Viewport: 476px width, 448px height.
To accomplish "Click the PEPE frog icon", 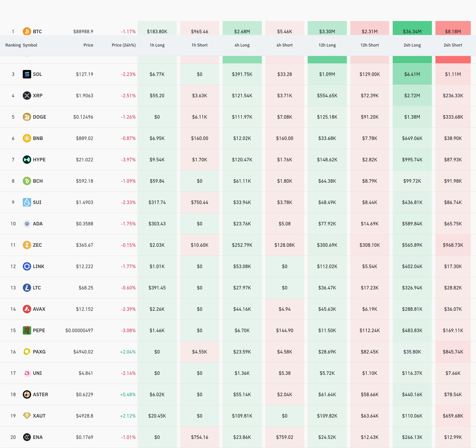I will (27, 330).
